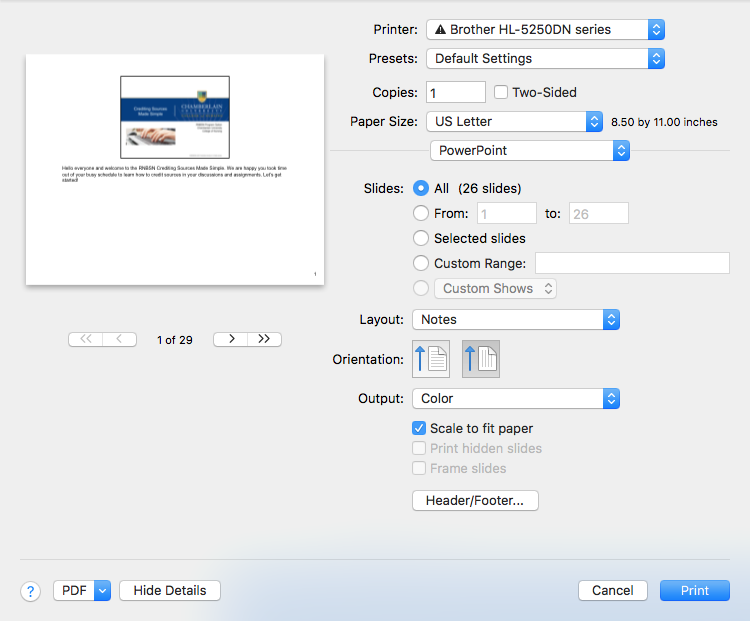The image size is (750, 621).
Task: Select portrait orientation icon
Action: point(431,359)
